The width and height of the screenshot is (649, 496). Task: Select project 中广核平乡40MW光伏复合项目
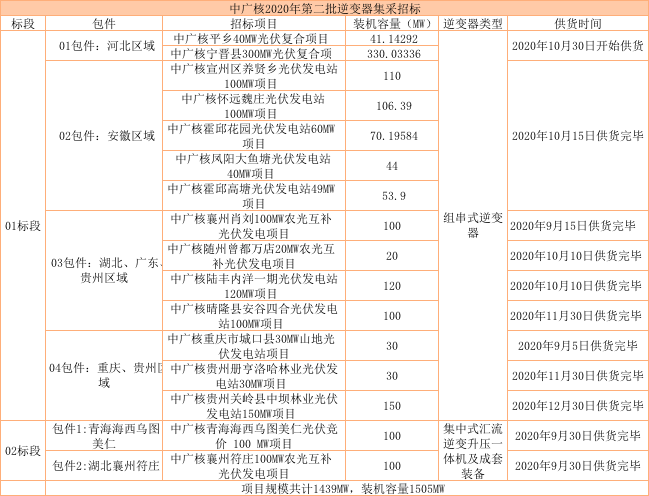coord(254,39)
